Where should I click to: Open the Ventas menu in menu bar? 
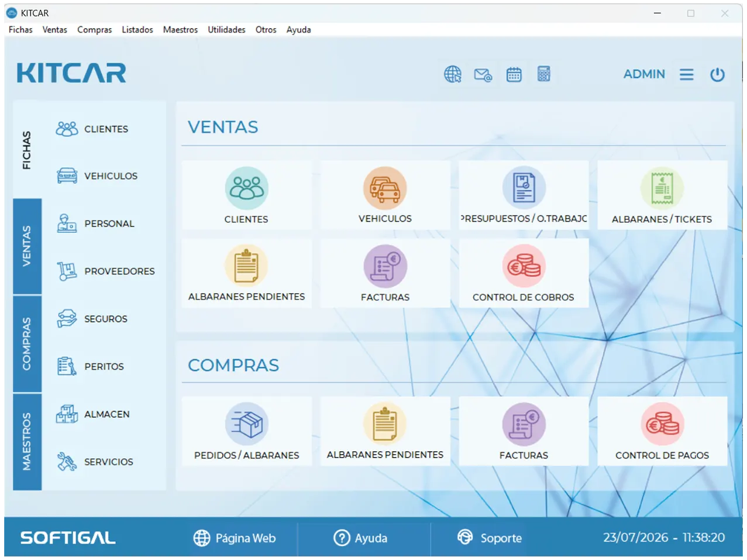[x=54, y=29]
